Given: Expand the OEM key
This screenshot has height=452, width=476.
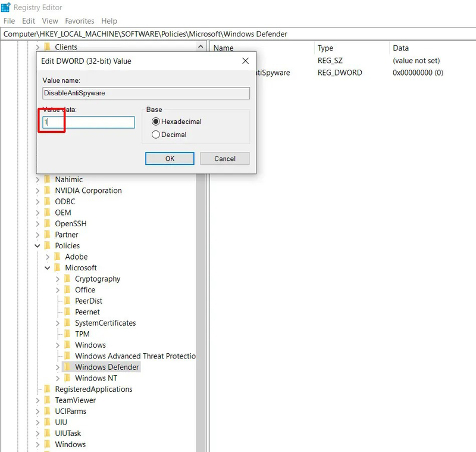Looking at the screenshot, I should pos(37,213).
